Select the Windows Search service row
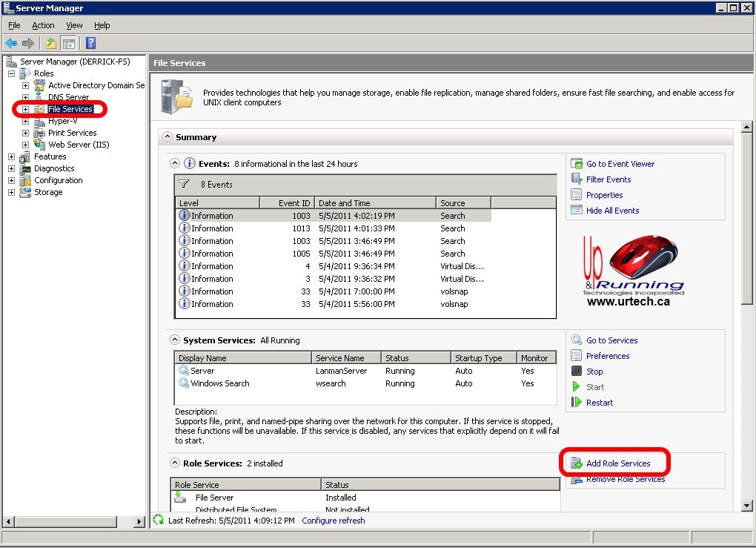756x548 pixels. tap(220, 383)
